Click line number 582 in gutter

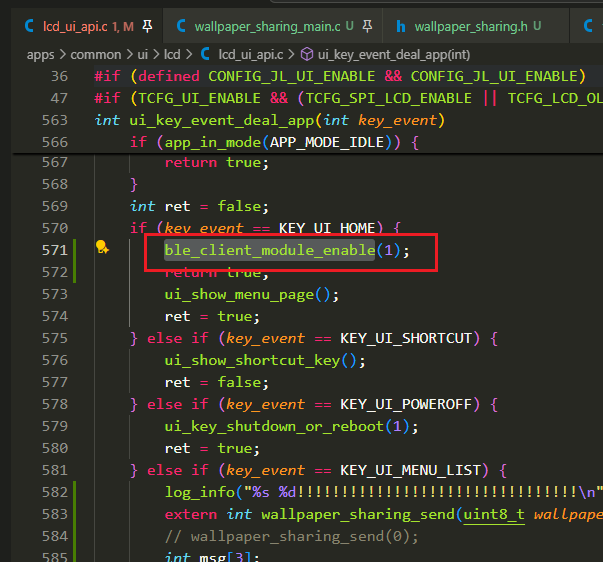click(x=55, y=492)
